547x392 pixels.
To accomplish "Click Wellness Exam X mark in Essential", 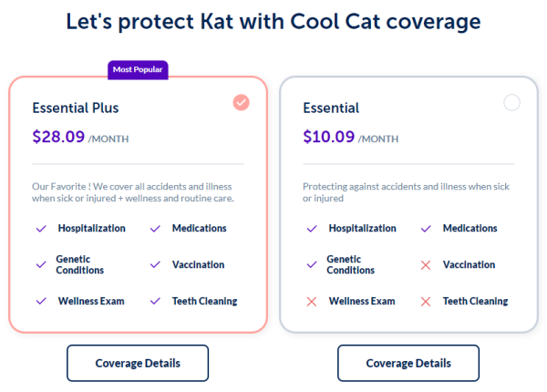I will [x=311, y=302].
